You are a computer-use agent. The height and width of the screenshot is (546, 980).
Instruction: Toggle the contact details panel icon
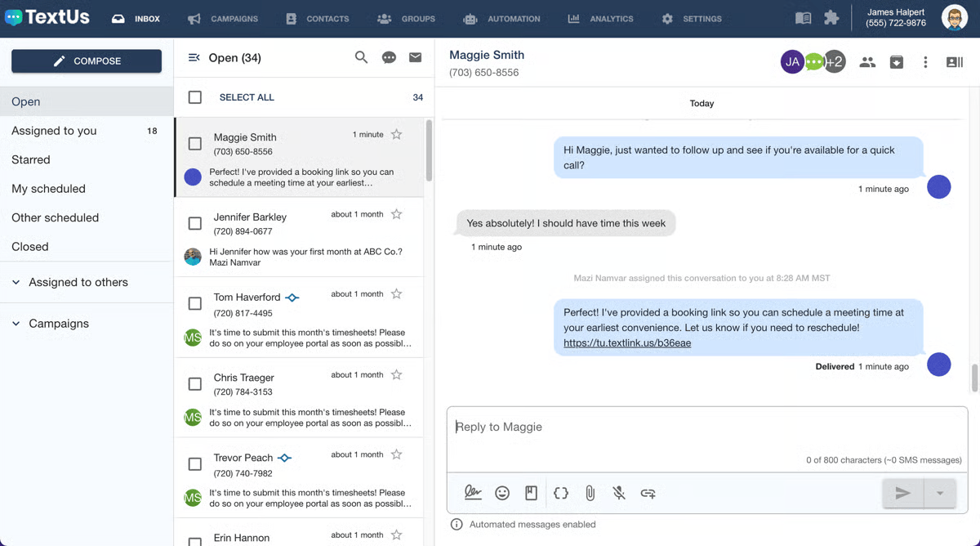(955, 62)
